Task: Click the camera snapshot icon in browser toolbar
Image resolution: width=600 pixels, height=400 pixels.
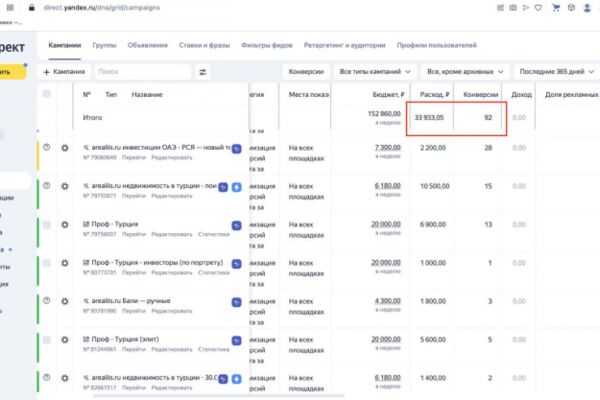Action: tap(513, 8)
